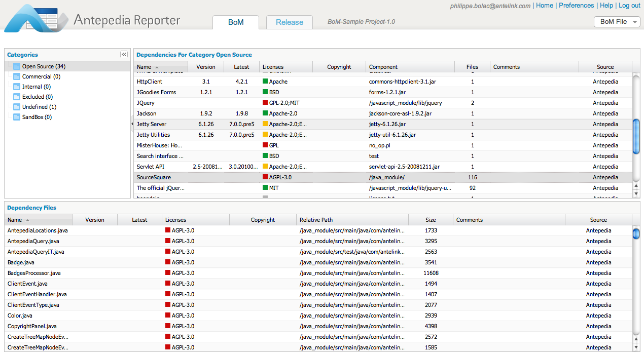Click the Excluded category icon
Image resolution: width=644 pixels, height=355 pixels.
(x=17, y=97)
